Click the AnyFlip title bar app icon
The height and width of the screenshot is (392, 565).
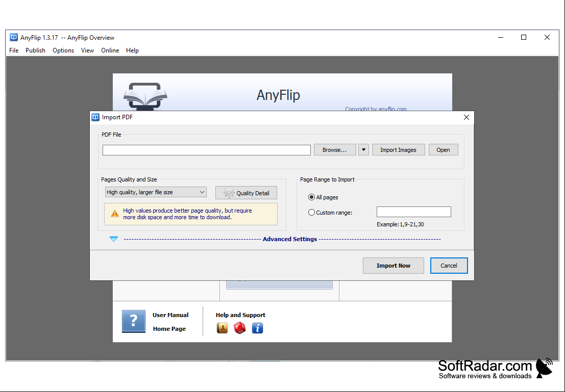click(x=14, y=37)
